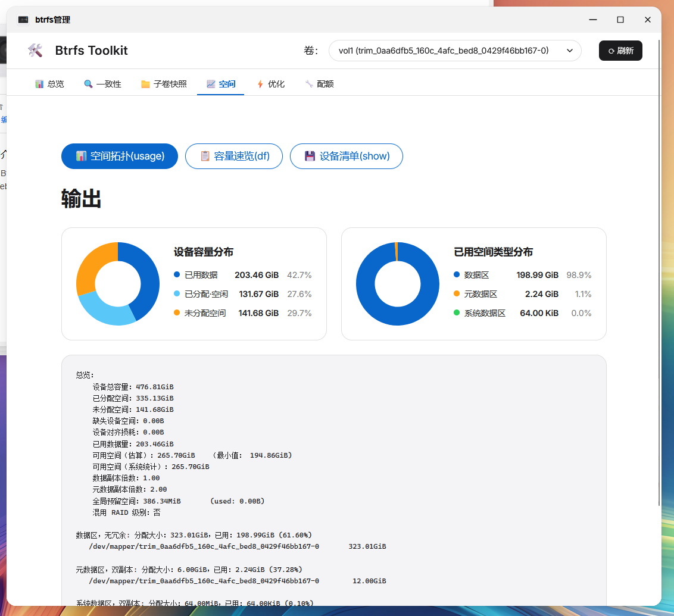Click the volume dropdown chevron arrow
Image resolution: width=674 pixels, height=616 pixels.
[x=570, y=51]
